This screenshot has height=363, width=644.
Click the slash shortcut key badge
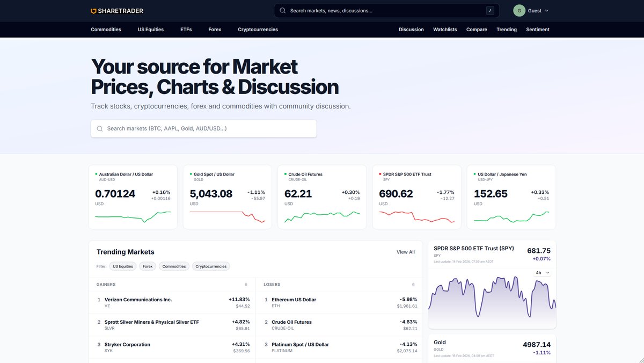490,11
